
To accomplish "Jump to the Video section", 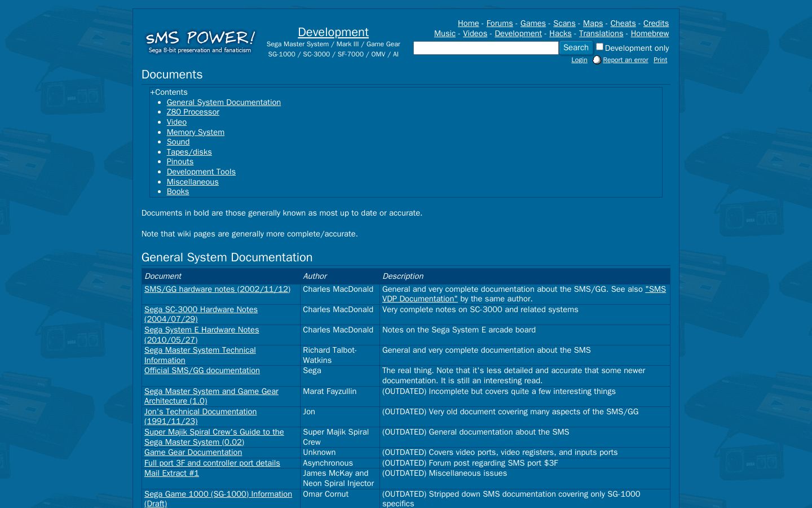I will click(x=176, y=122).
